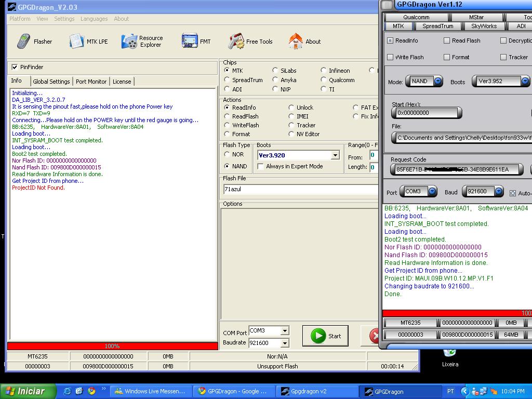Select the Qualcomm tab in Ver1.12

click(416, 17)
